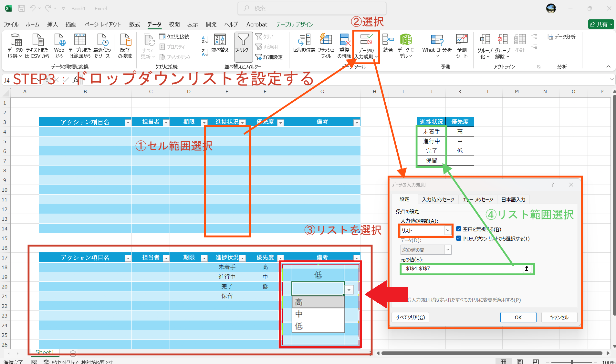Toggle Ignore blank (空白を無視する) checkbox

pyautogui.click(x=459, y=229)
